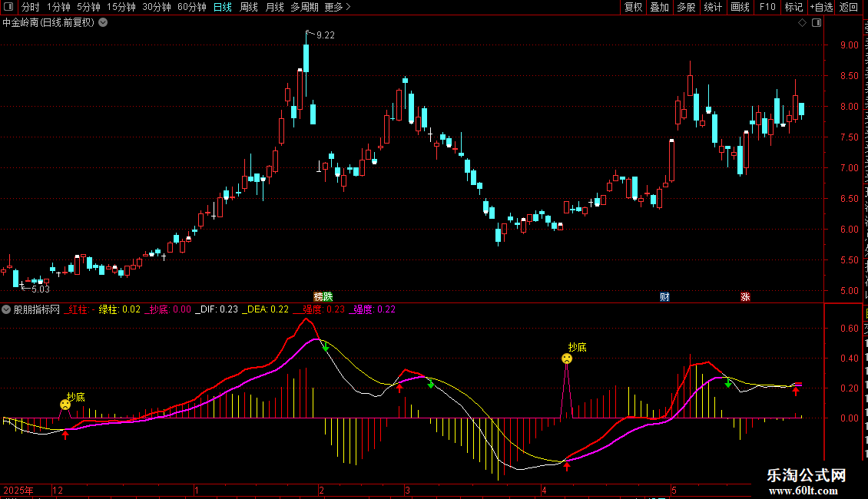Click the 叠加 overlay button
Image resolution: width=868 pixels, height=499 pixels.
tap(659, 7)
